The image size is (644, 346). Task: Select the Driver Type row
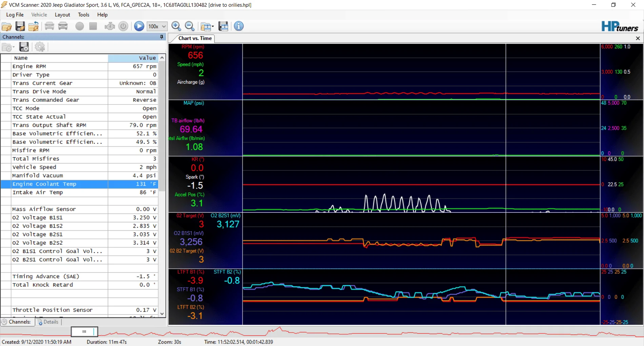[x=80, y=75]
